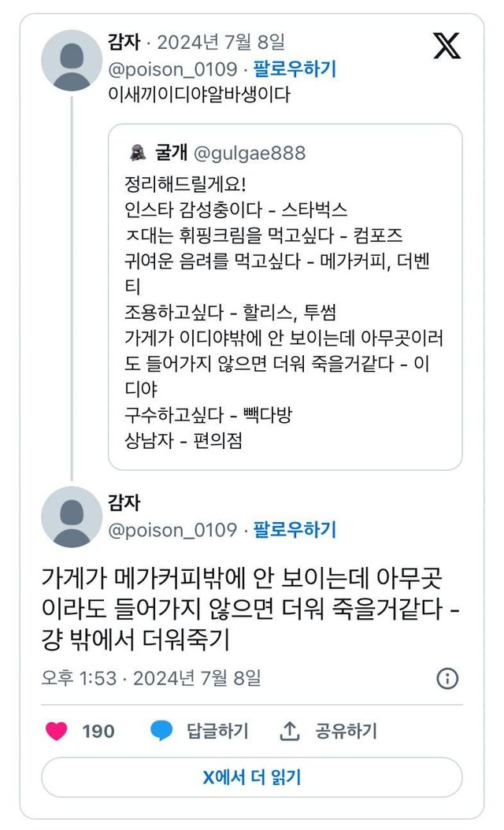Screen dimensions: 504x830
Task: Click the 190 likes count
Action: [x=98, y=731]
